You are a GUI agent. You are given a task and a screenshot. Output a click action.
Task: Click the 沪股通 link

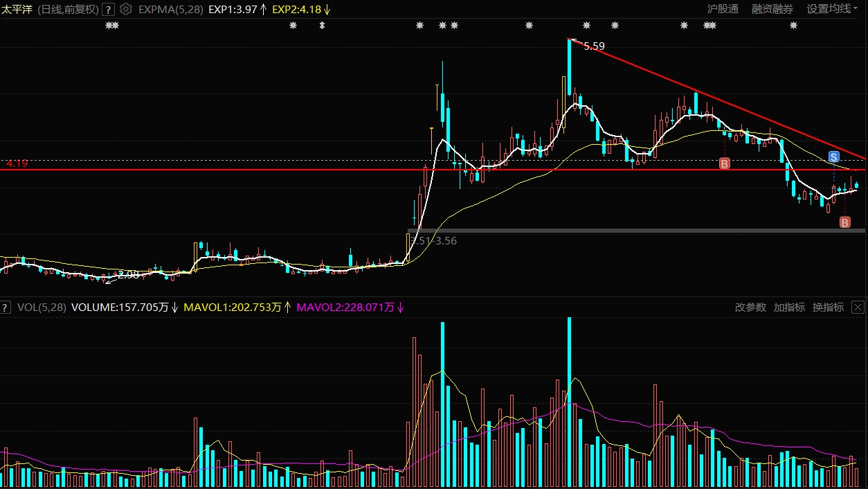point(723,9)
